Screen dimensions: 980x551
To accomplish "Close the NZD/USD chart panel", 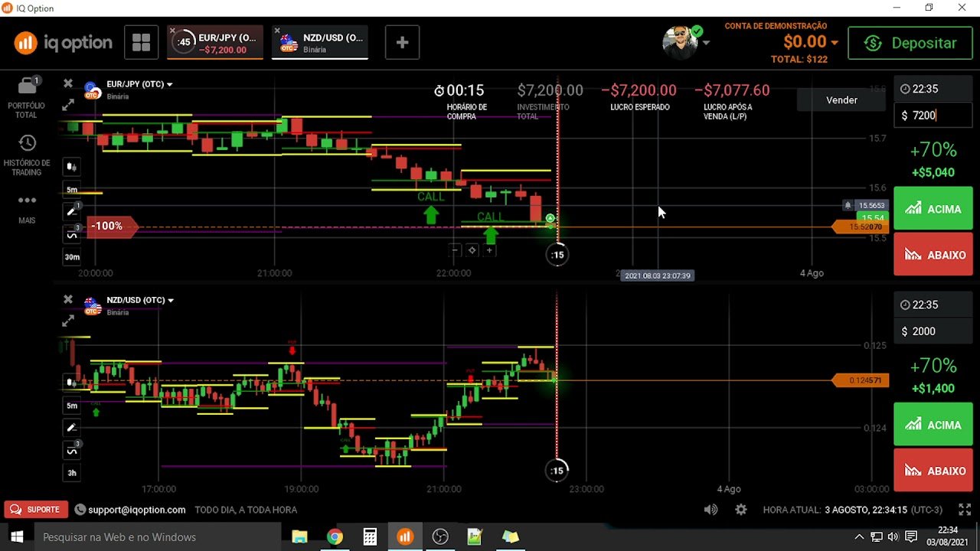I will tap(68, 299).
